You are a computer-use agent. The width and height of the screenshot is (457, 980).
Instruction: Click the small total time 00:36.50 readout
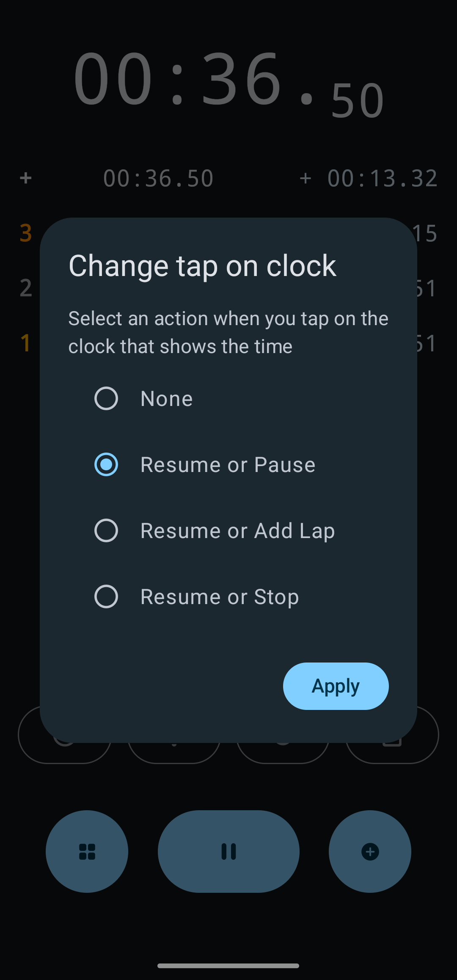tap(158, 178)
